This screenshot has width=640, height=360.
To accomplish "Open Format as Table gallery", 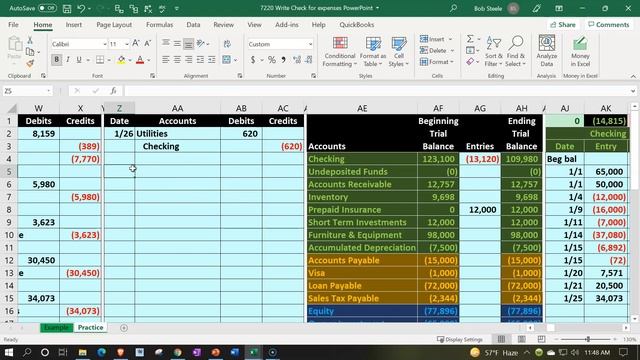I will point(373,52).
